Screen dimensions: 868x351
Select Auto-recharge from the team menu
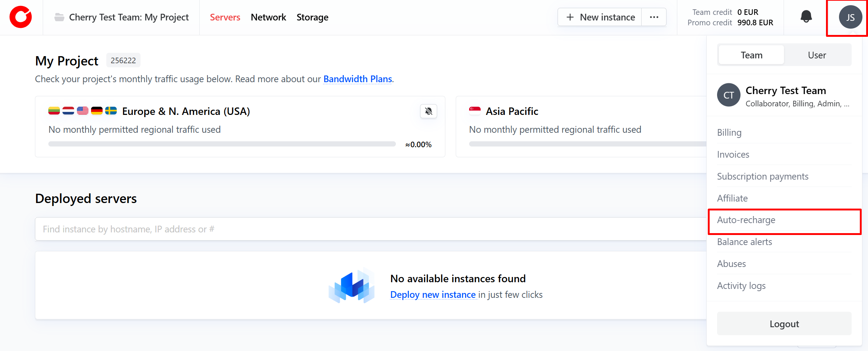click(746, 220)
